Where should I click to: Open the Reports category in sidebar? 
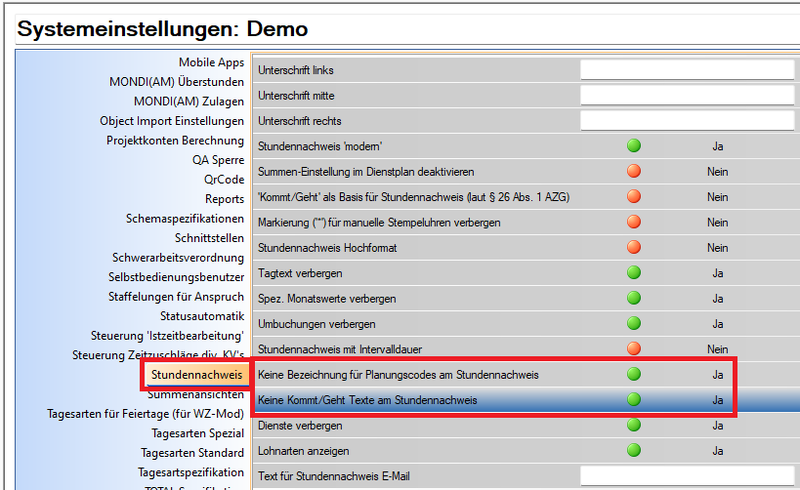click(224, 199)
